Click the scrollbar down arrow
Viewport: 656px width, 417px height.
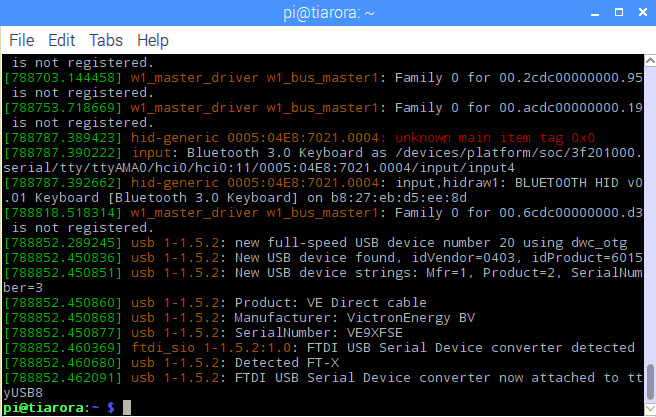pyautogui.click(x=650, y=408)
